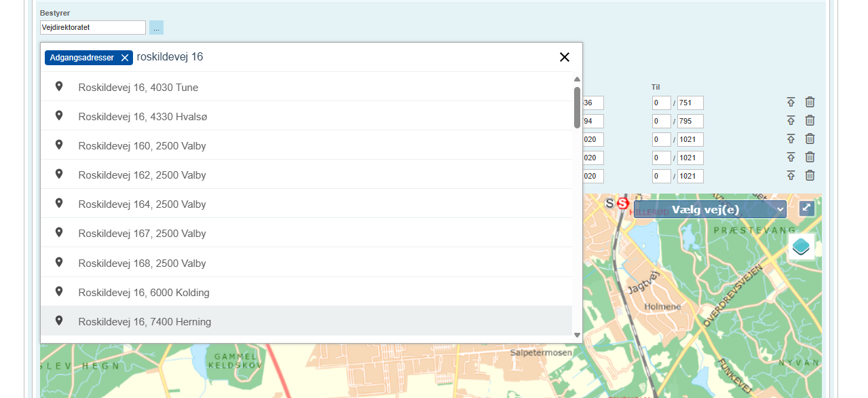
Task: Select Roskildevej 16, 6000 Kolding
Action: (144, 293)
